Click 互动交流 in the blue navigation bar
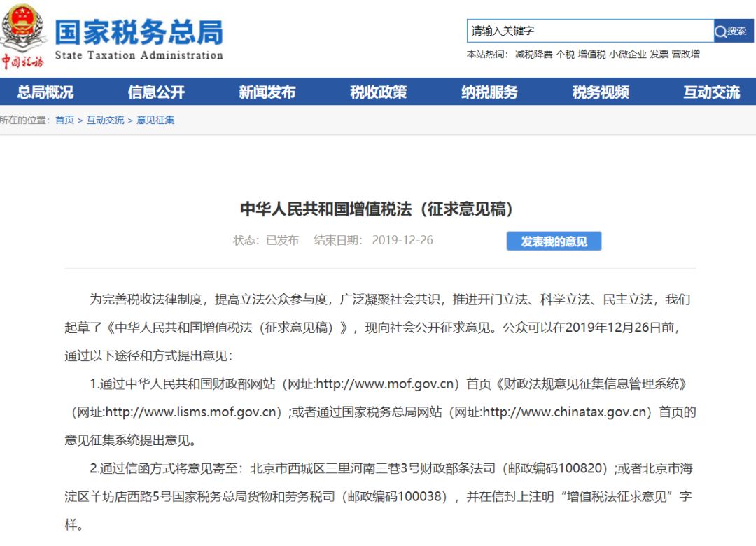 point(711,92)
